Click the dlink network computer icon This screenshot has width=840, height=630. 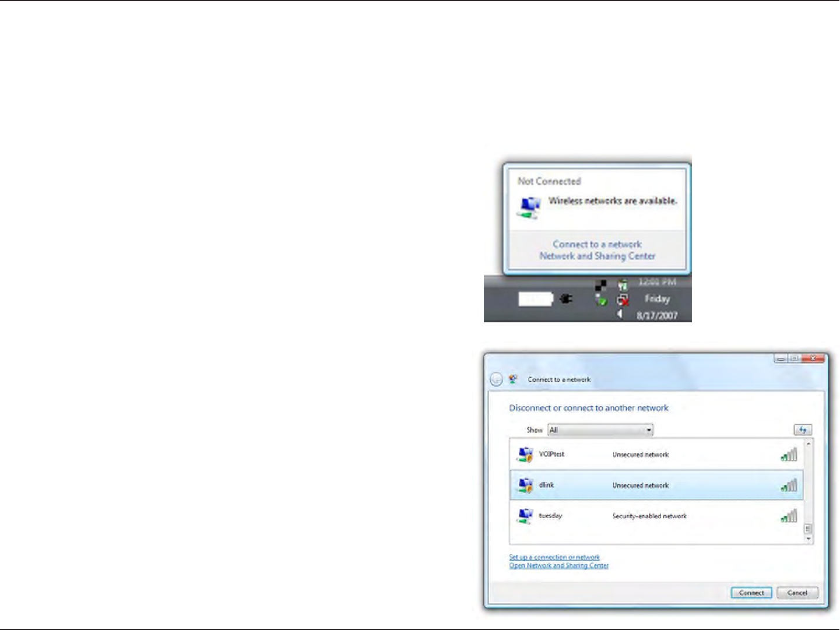[525, 485]
